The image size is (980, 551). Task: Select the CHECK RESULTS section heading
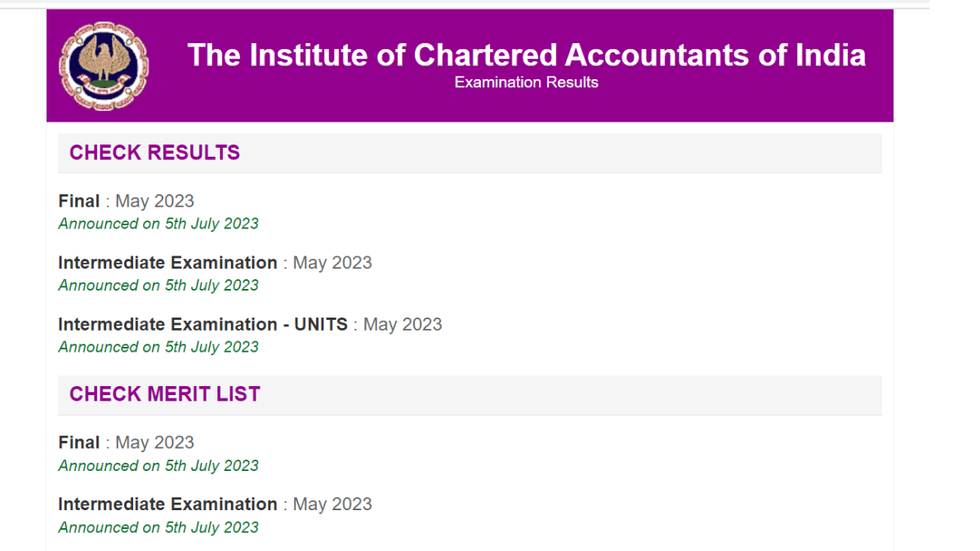coord(154,153)
